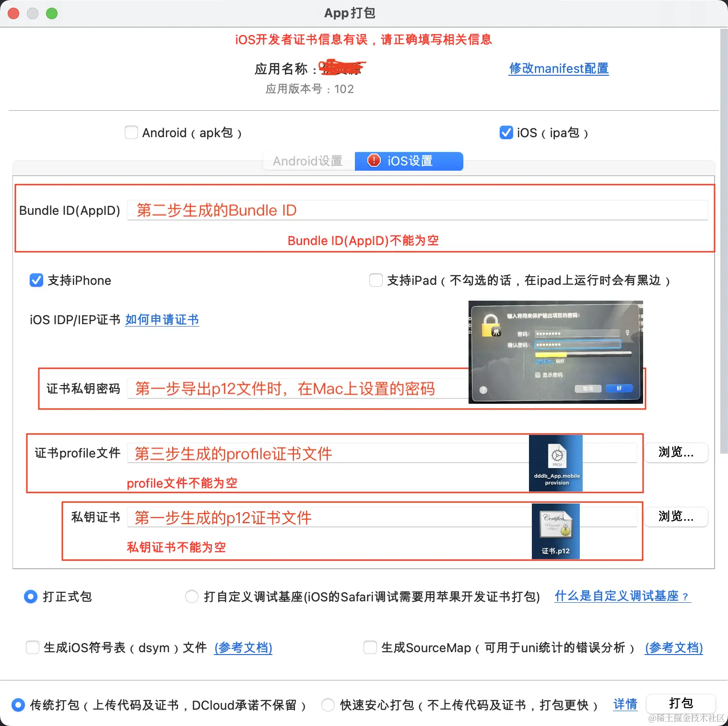
Task: Click the red error icon on iOS设置 tab
Action: click(x=374, y=161)
